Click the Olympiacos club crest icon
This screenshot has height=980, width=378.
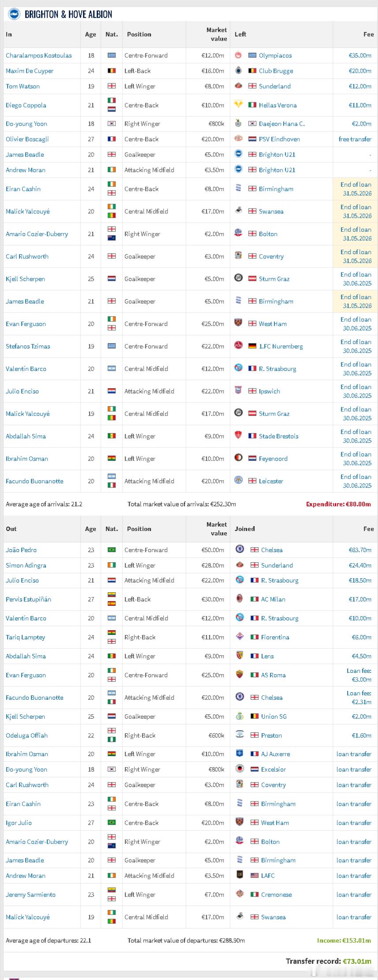point(238,56)
